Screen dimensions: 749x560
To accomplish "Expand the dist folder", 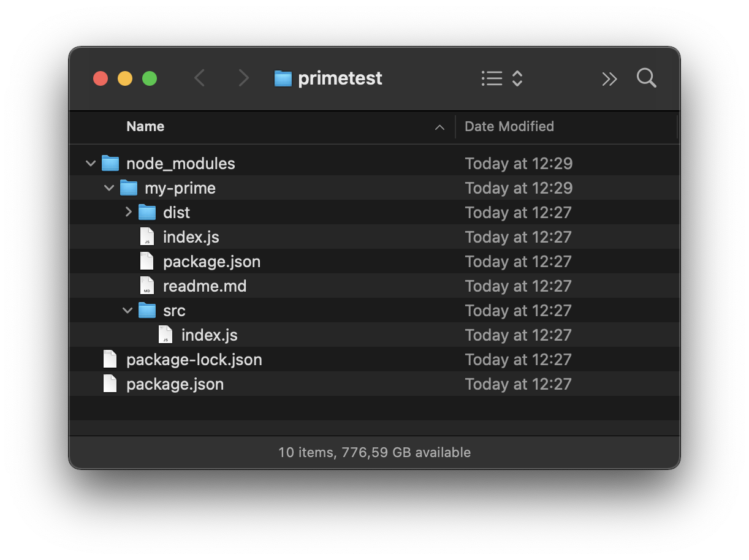I will tap(128, 212).
